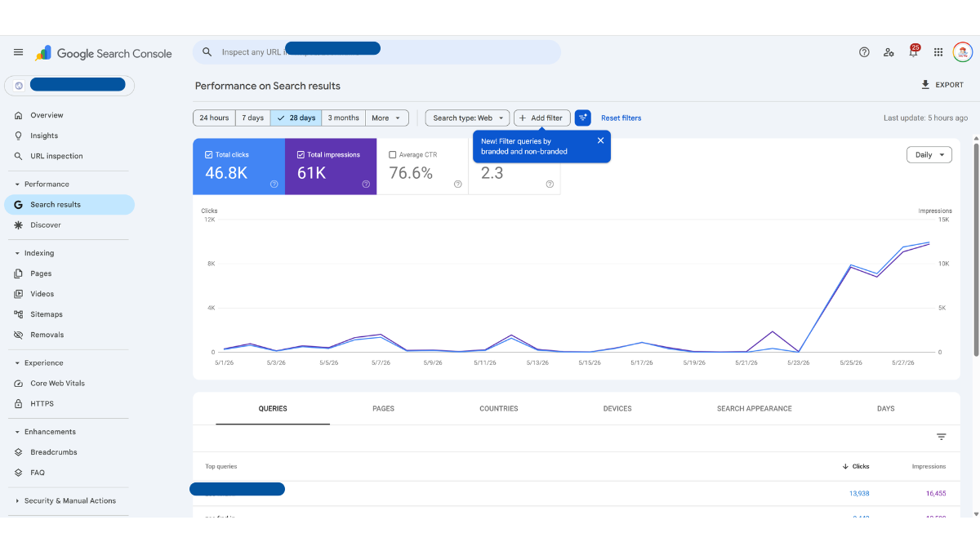Open the property selector dropdown
The height and width of the screenshot is (551, 980).
tap(69, 85)
